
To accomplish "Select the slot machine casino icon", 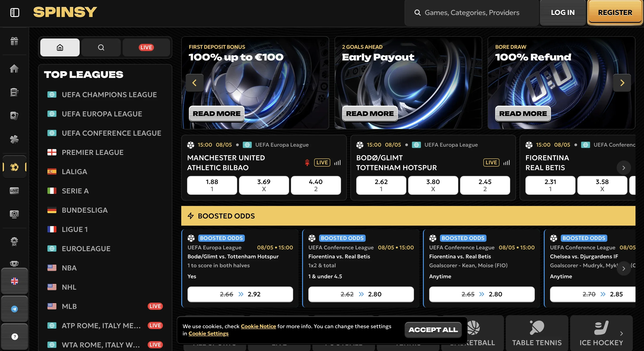I will pyautogui.click(x=14, y=92).
